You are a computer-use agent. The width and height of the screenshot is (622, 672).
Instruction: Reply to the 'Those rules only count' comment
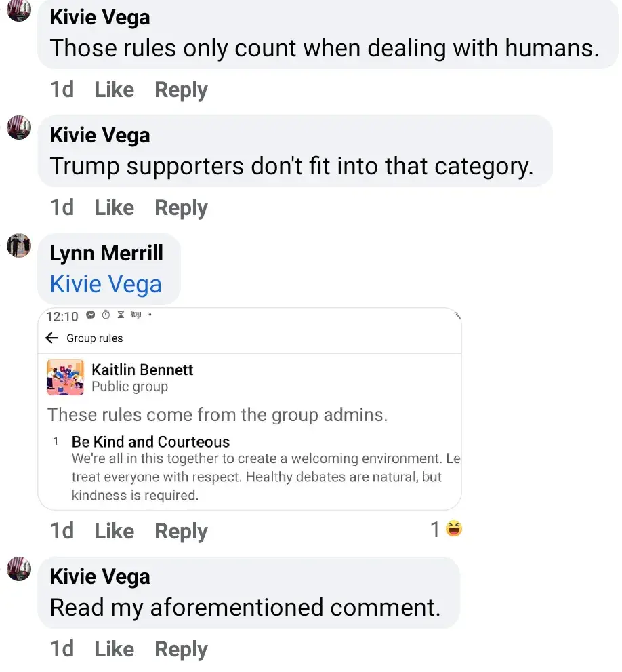click(x=181, y=90)
